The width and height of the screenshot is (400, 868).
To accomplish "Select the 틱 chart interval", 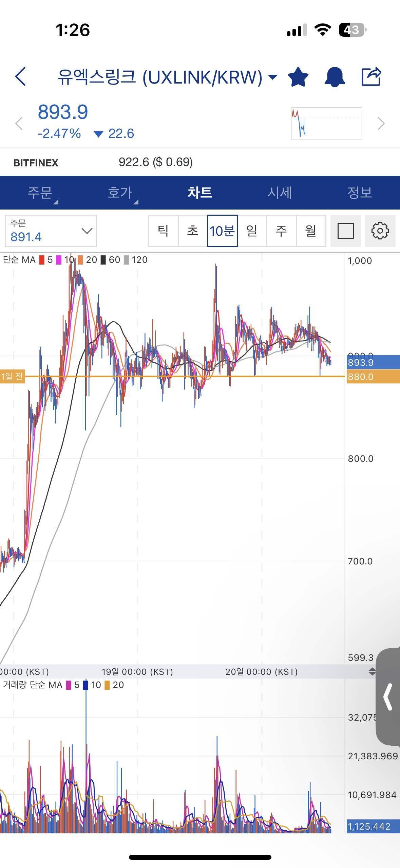I will tap(163, 231).
